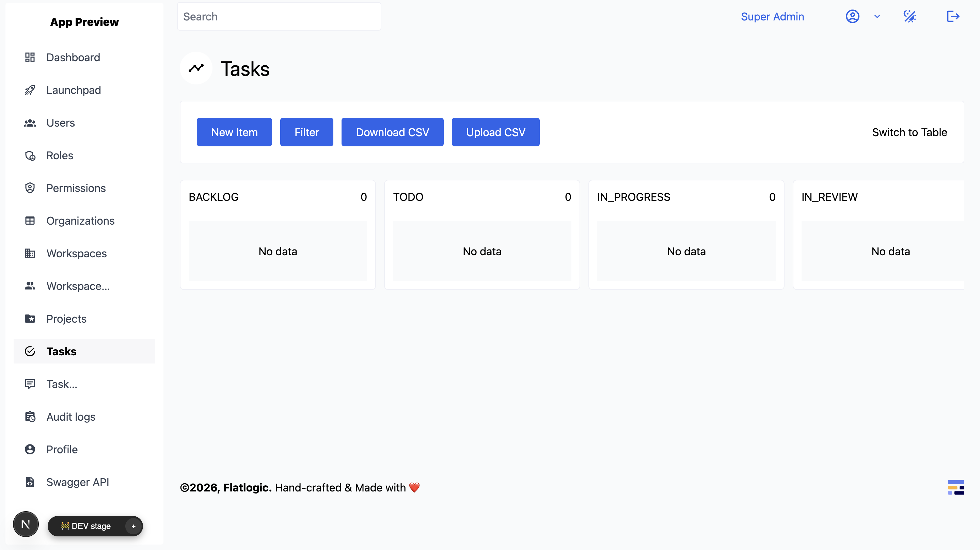Click the New Item button
Image resolution: width=980 pixels, height=550 pixels.
point(234,132)
